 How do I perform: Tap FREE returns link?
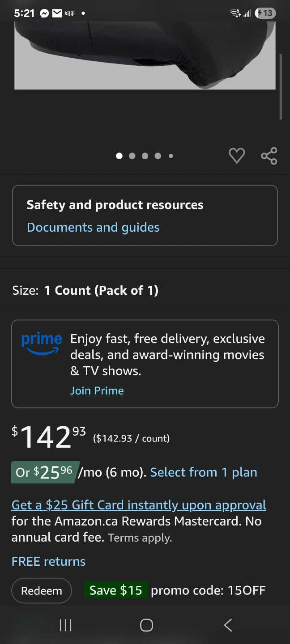48,561
